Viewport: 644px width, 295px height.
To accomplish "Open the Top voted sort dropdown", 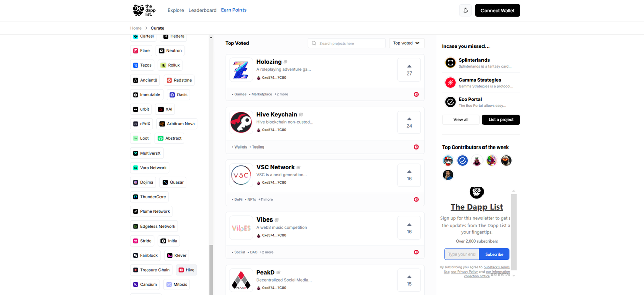I will point(407,43).
